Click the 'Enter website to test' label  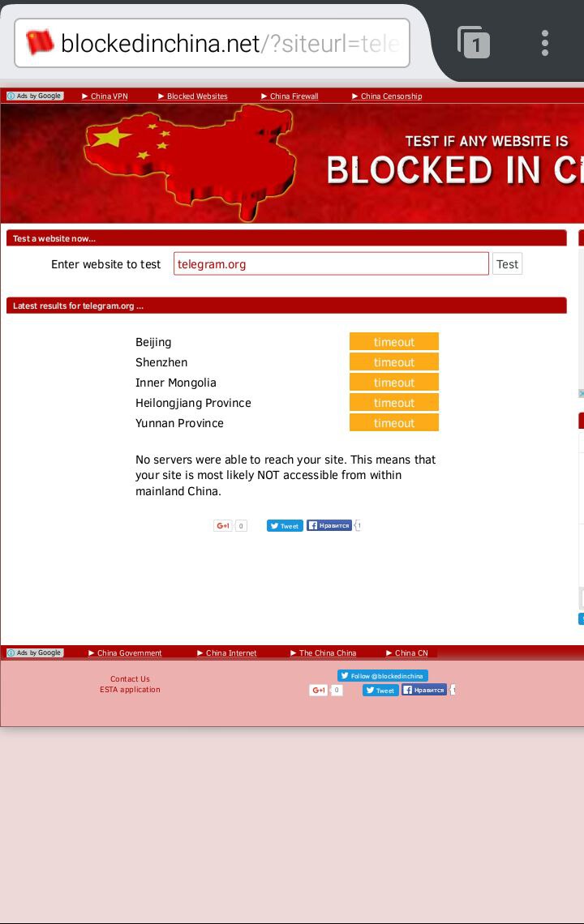point(106,264)
